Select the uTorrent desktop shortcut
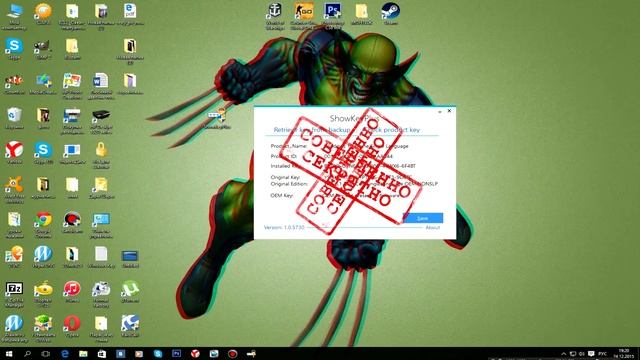This screenshot has width=640, height=360. pos(130,292)
